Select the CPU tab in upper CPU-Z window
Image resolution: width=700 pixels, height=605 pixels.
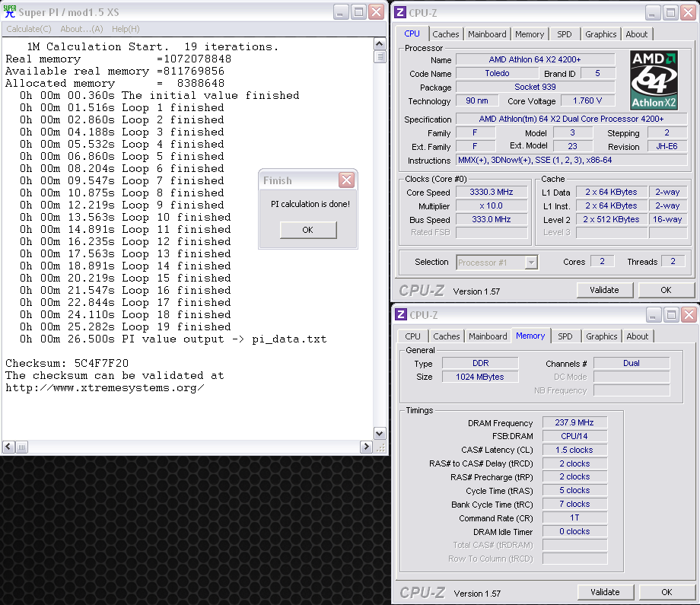(x=412, y=33)
